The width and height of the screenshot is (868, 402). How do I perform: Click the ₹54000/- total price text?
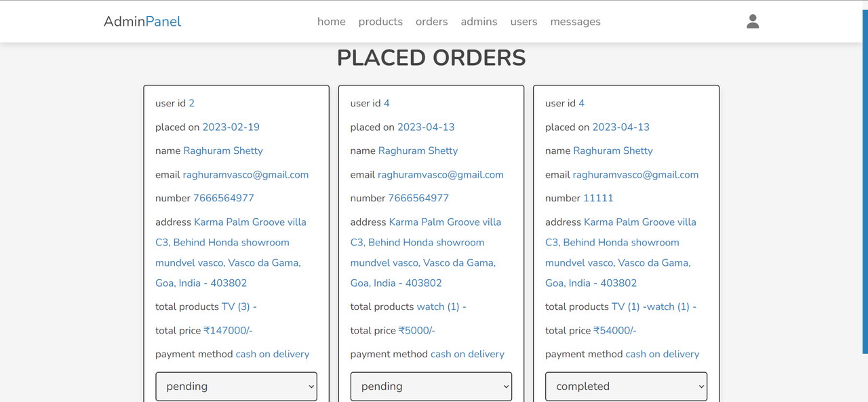point(615,330)
